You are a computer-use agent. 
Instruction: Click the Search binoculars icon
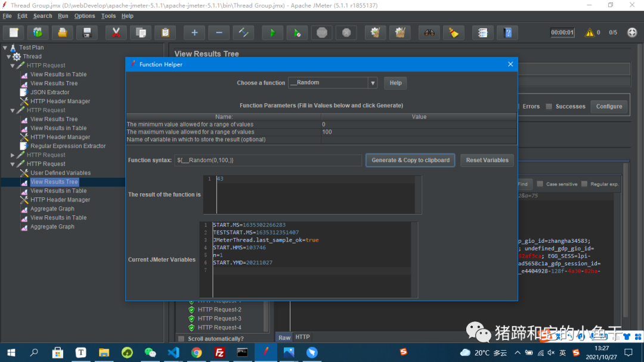click(429, 32)
